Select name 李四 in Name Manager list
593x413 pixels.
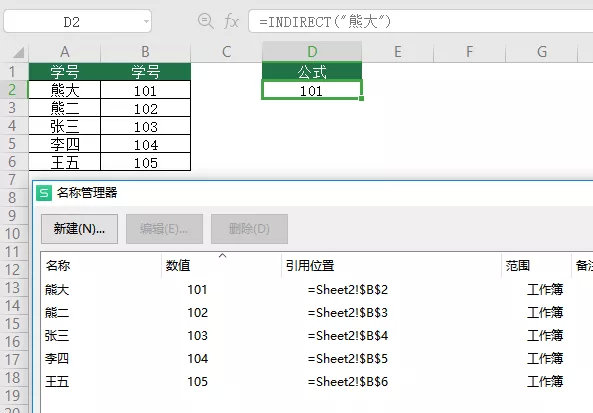point(57,359)
